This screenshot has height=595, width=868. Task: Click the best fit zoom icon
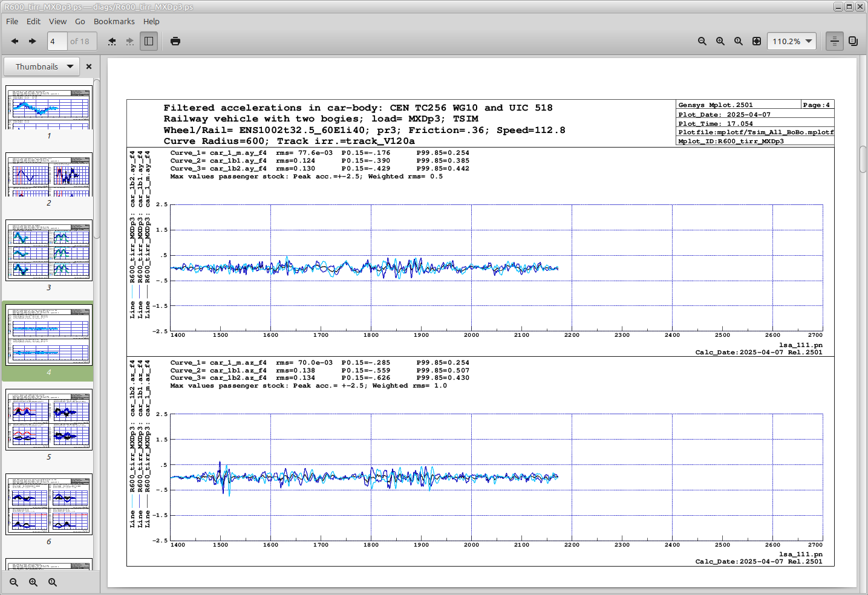point(757,41)
